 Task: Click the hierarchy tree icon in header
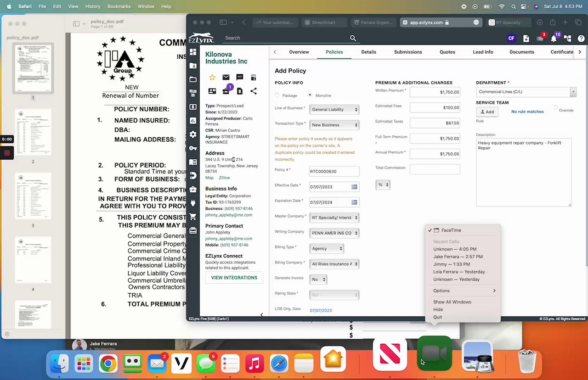567,39
